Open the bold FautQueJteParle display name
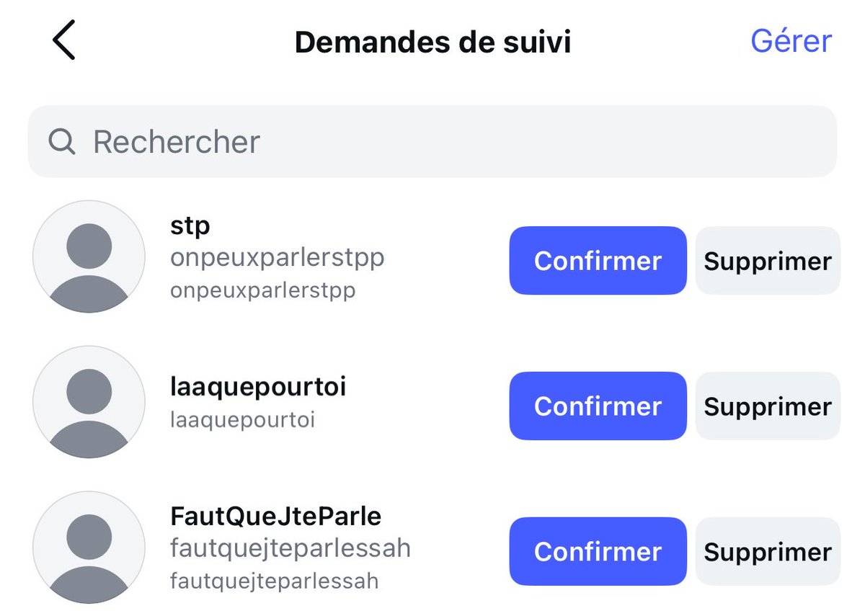 pos(276,516)
